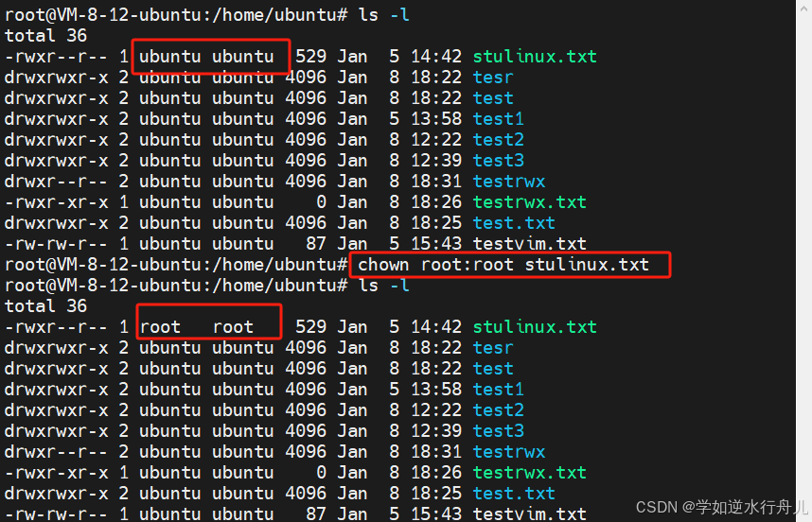
Task: Click size 87 on testvim.txt row before chown
Action: (x=316, y=244)
